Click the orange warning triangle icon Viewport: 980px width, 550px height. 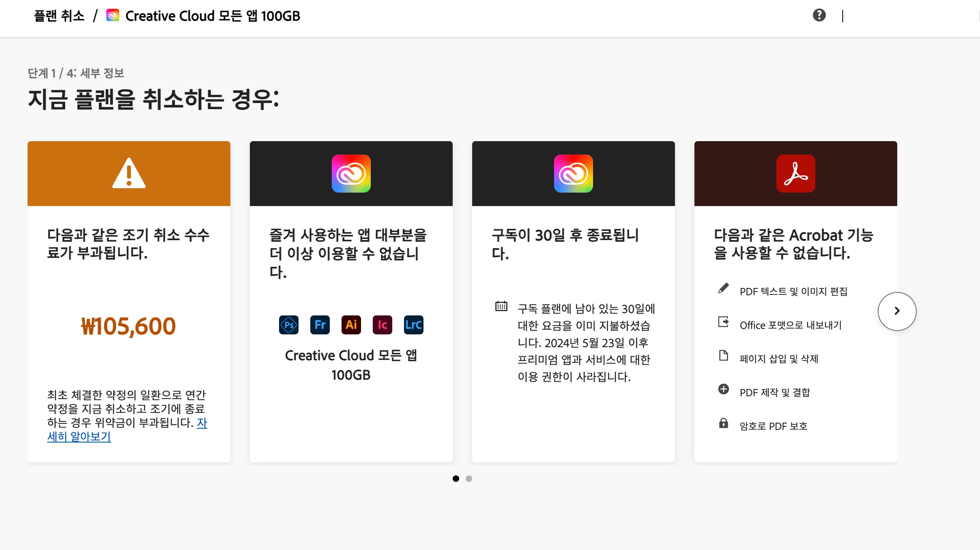coord(129,174)
